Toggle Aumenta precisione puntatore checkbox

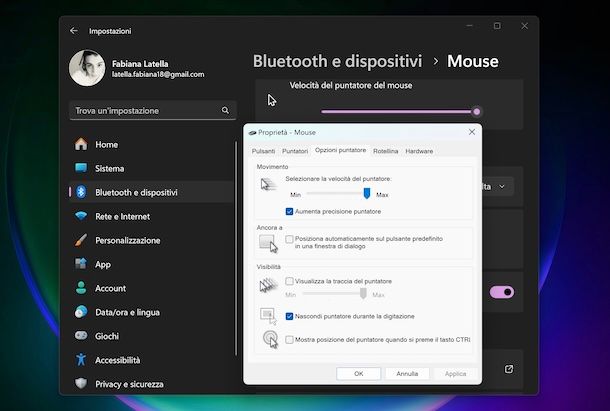pyautogui.click(x=289, y=211)
